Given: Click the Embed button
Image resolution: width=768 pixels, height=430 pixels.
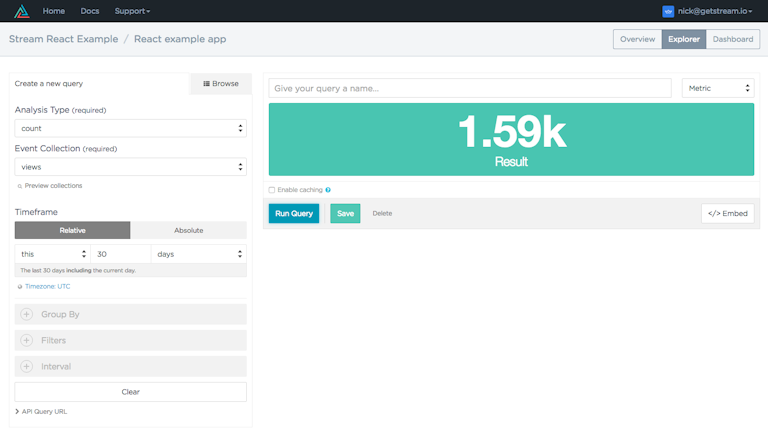Looking at the screenshot, I should (x=727, y=214).
